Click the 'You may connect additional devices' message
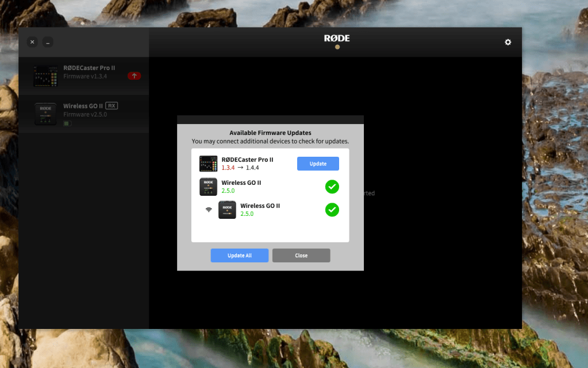588x368 pixels. (x=270, y=141)
